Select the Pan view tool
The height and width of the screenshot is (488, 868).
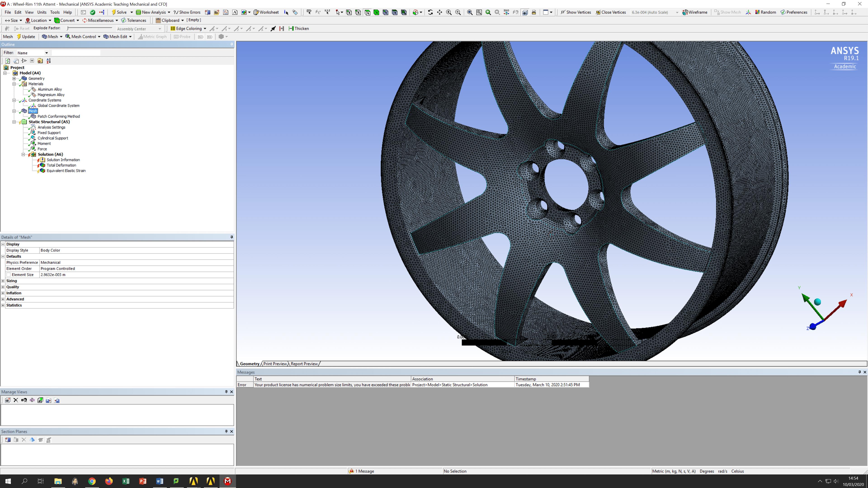coord(439,12)
